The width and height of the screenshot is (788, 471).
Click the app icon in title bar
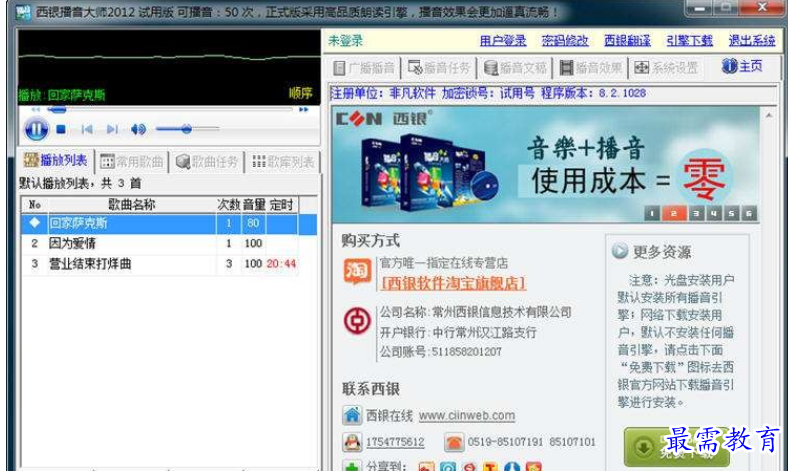[x=23, y=12]
